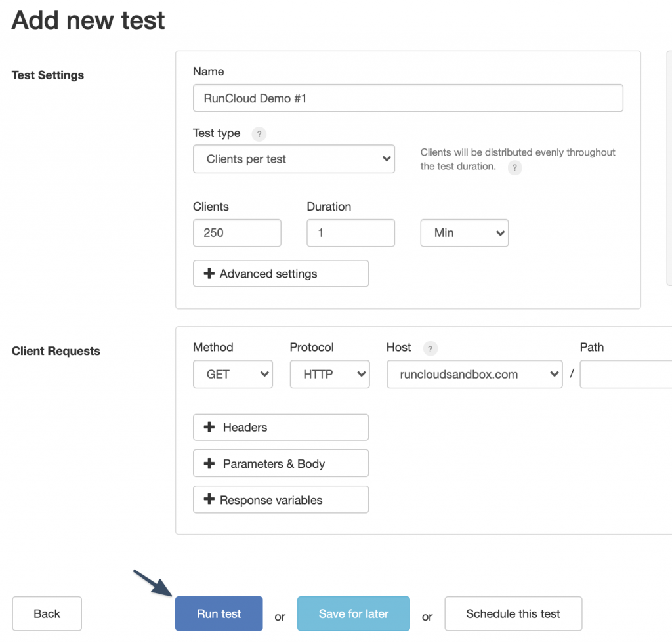Click the plus icon on Parameters & Body
Viewport: 672px width, 643px height.
click(x=209, y=464)
